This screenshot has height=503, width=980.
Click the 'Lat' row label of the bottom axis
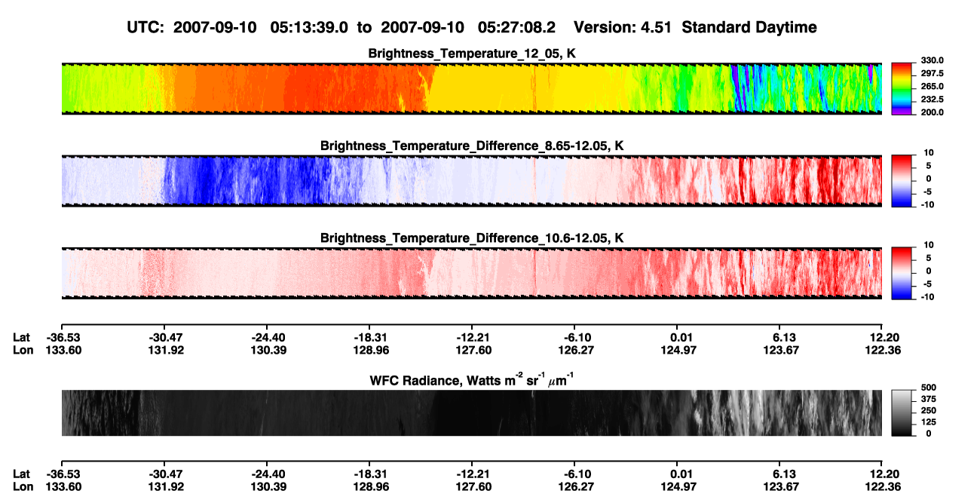click(22, 474)
